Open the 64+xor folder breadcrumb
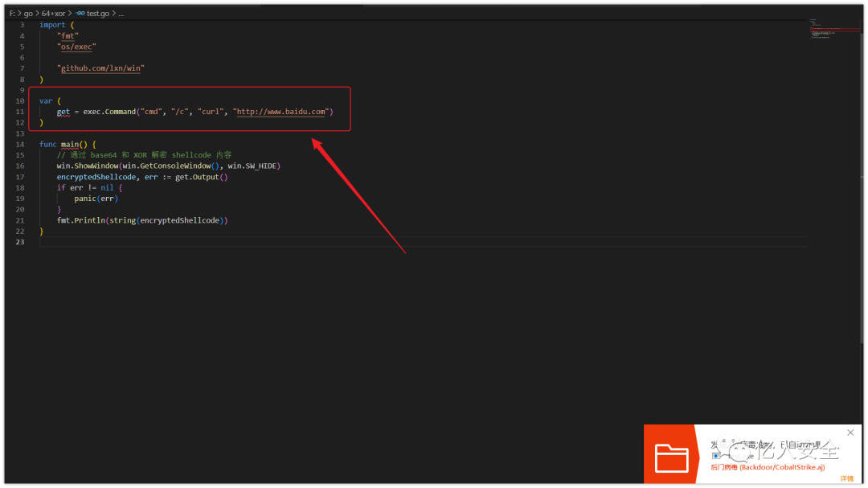This screenshot has height=488, width=868. (x=53, y=14)
